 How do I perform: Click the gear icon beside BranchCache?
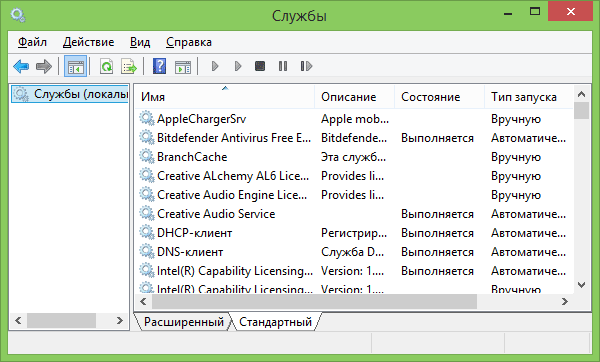(x=147, y=156)
